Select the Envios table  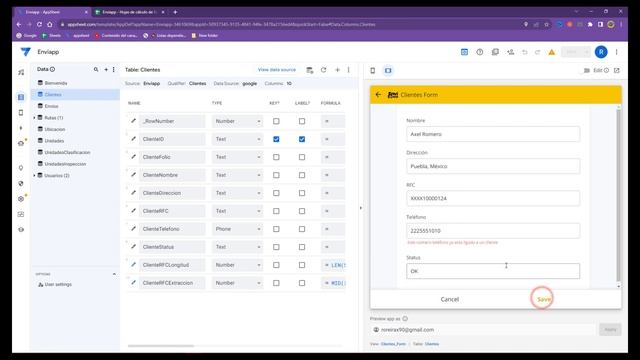coord(51,106)
